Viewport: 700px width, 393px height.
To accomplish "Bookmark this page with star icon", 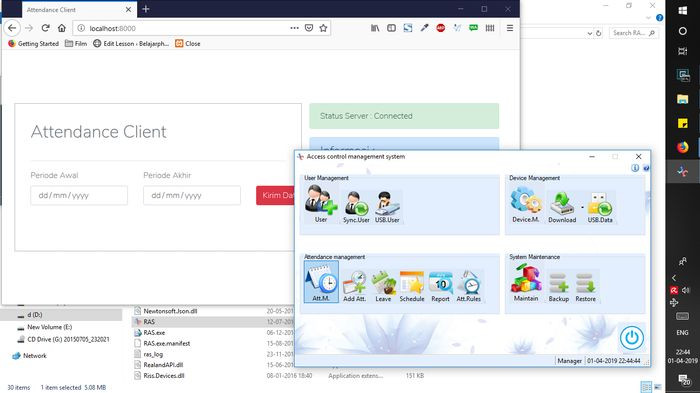I will (323, 28).
